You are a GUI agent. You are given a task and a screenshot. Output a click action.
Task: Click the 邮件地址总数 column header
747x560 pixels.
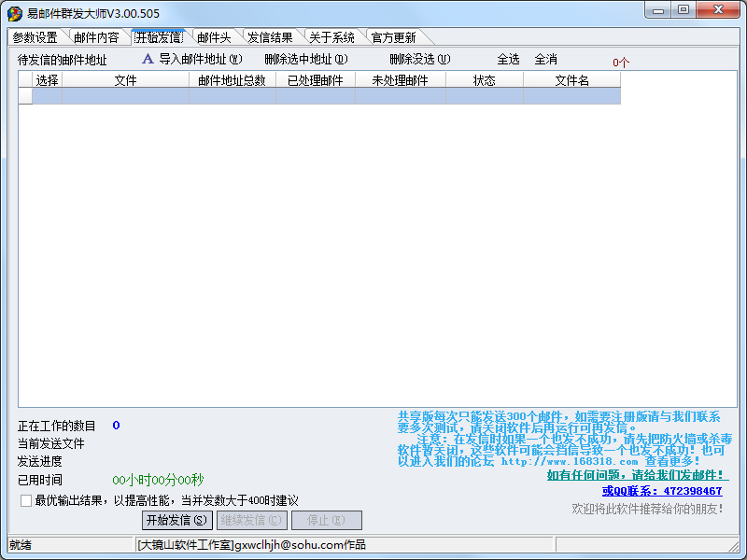pos(233,80)
